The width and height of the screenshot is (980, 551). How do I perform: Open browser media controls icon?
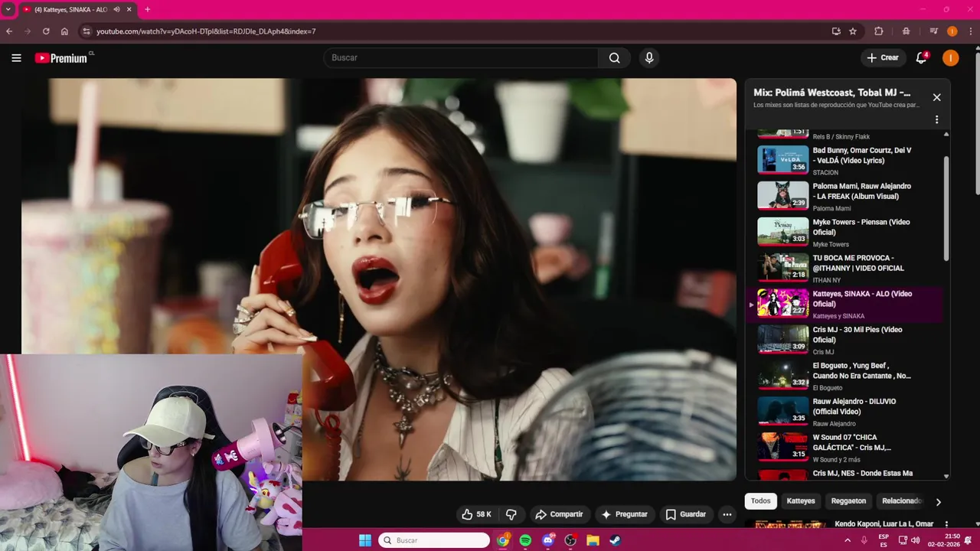coord(934,31)
